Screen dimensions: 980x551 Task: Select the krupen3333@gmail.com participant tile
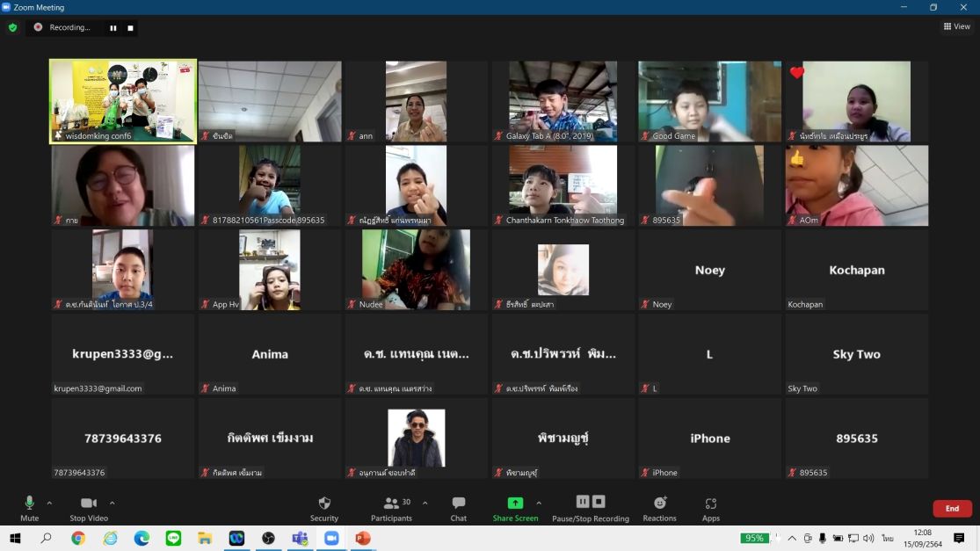click(x=123, y=354)
